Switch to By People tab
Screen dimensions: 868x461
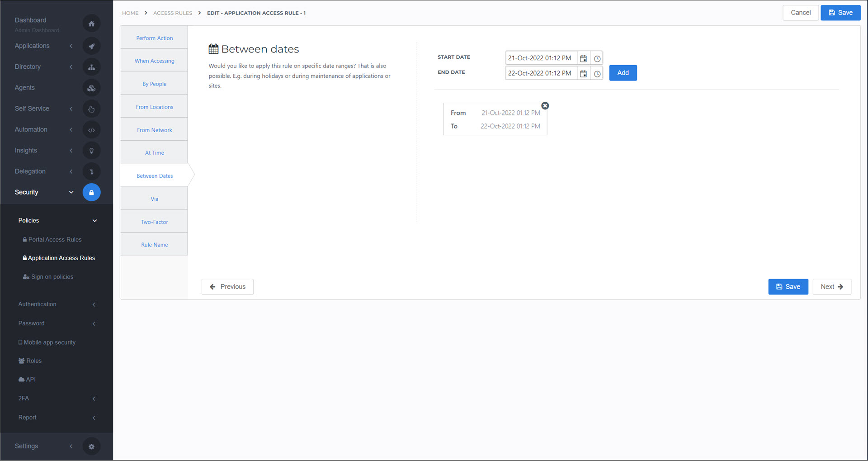pyautogui.click(x=154, y=84)
